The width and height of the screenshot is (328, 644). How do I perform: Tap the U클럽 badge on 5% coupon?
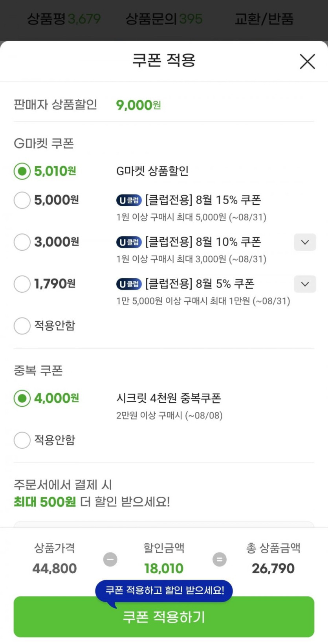point(129,284)
